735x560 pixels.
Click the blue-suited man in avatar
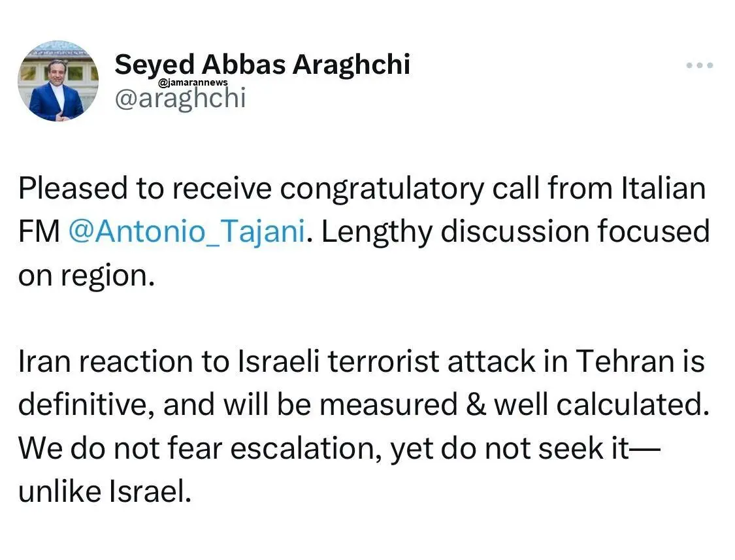[56, 94]
